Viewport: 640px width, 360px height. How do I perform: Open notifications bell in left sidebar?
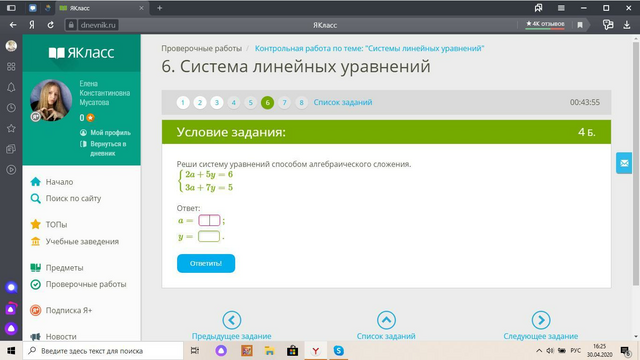(11, 87)
